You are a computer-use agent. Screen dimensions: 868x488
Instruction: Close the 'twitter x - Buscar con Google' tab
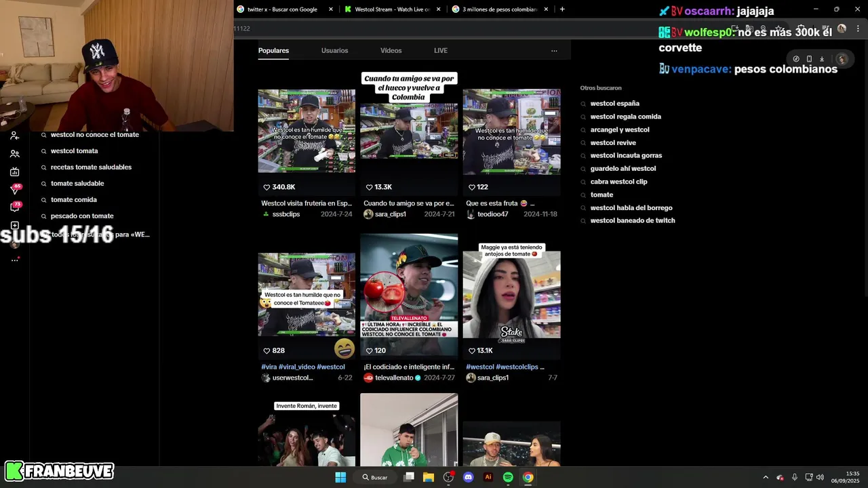pos(331,9)
